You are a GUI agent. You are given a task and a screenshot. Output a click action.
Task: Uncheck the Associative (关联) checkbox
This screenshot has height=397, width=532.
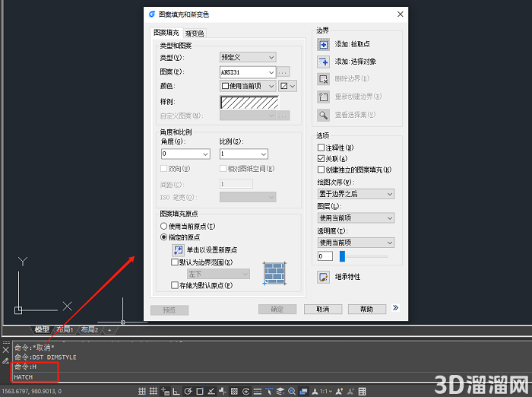point(321,159)
